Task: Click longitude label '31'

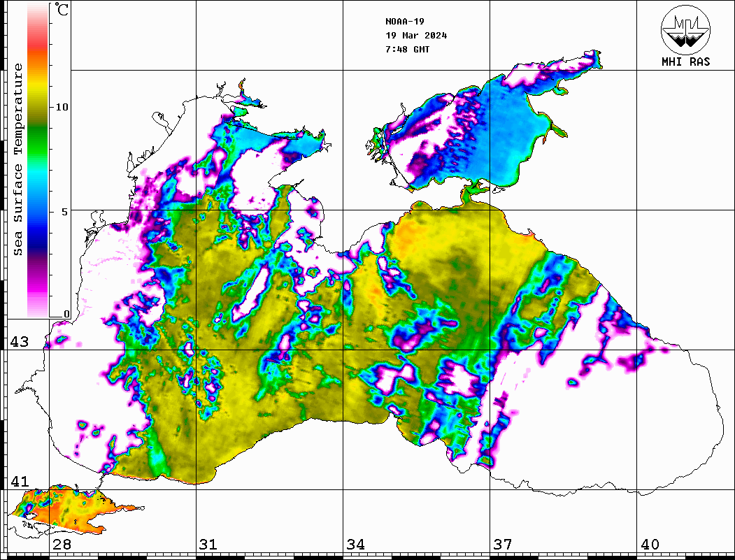Action: pyautogui.click(x=208, y=544)
